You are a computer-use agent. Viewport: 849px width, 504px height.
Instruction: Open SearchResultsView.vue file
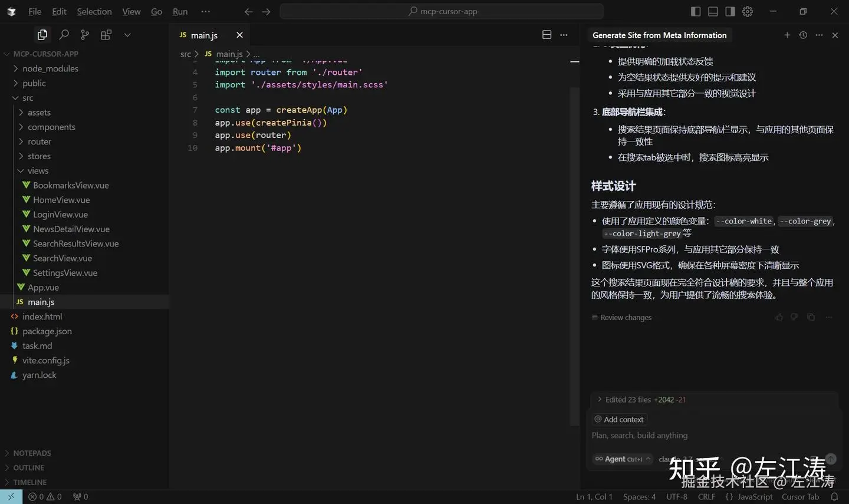pyautogui.click(x=75, y=243)
